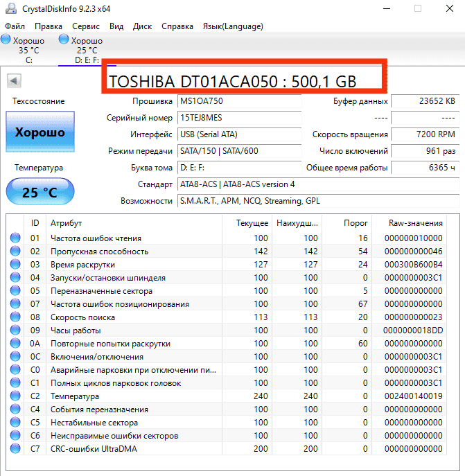Click the Хорошо health status button
Viewport: 465px width, 476px height.
tap(40, 132)
